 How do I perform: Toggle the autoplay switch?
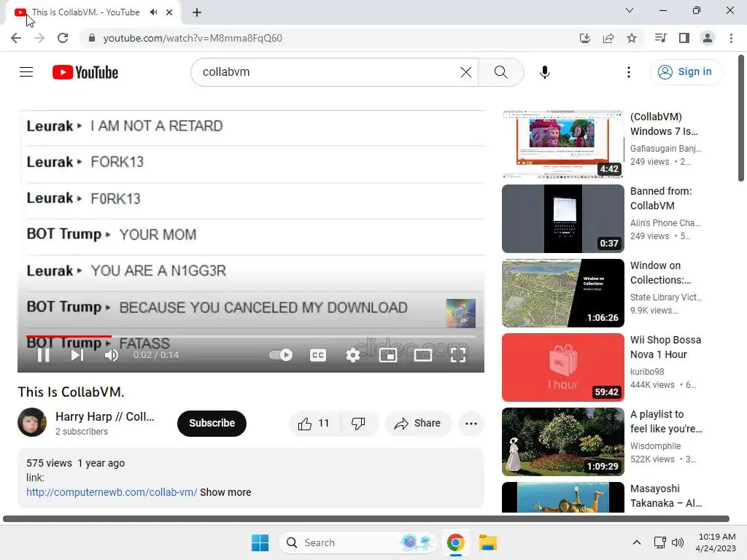pos(281,355)
